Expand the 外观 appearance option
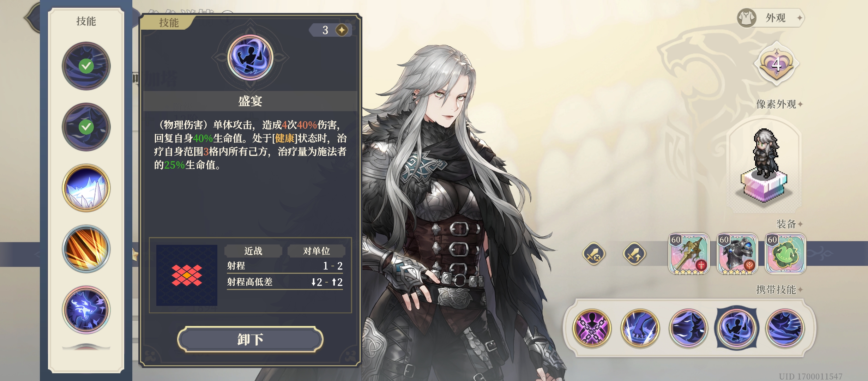The height and width of the screenshot is (381, 868). pos(771,18)
